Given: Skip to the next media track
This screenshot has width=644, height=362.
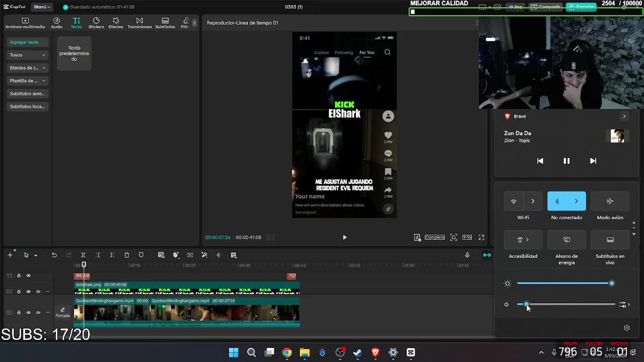Looking at the screenshot, I should [x=593, y=161].
